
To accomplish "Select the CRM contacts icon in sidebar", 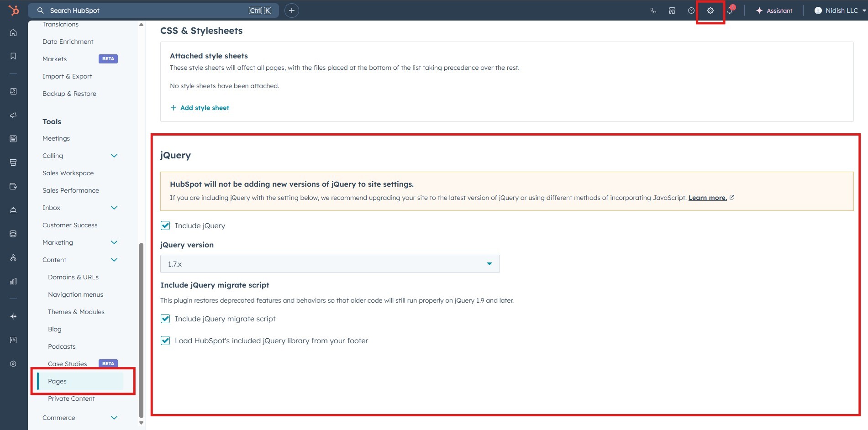I will (13, 91).
